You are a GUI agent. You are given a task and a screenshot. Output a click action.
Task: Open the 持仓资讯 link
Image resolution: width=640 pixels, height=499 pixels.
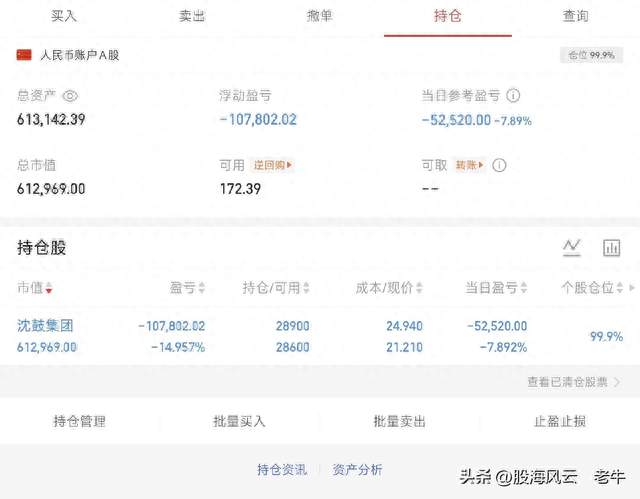pyautogui.click(x=282, y=470)
